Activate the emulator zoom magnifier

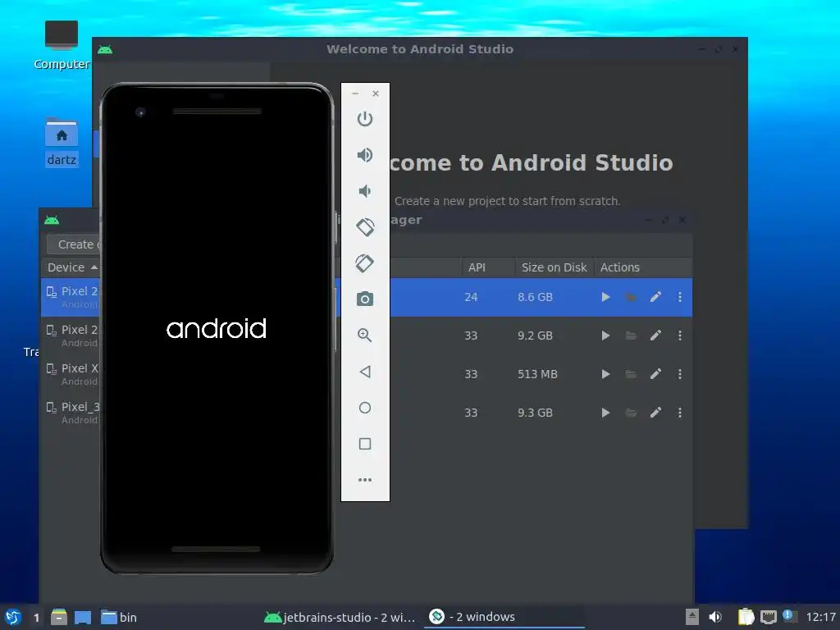(365, 336)
